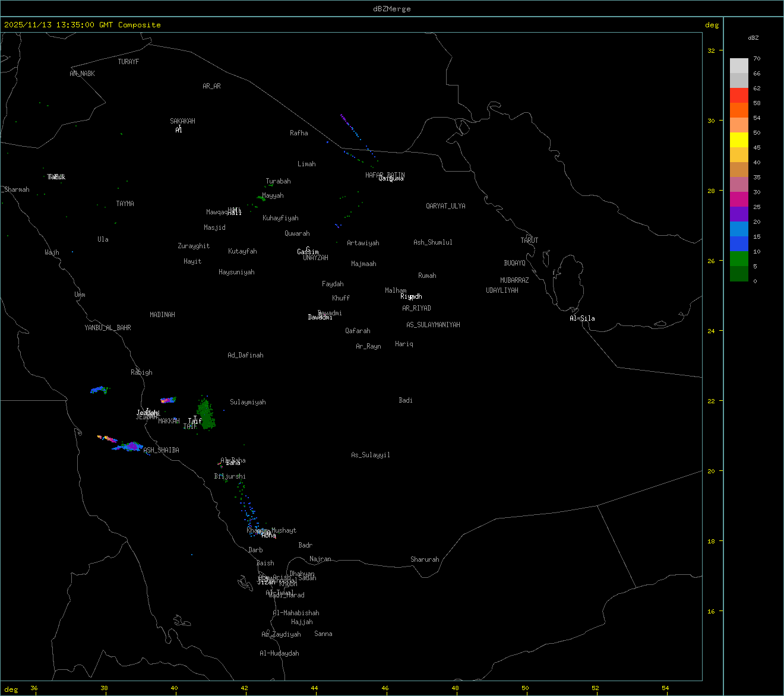Click the latitude 32 axis tick label
The height and width of the screenshot is (696, 784).
coord(711,50)
